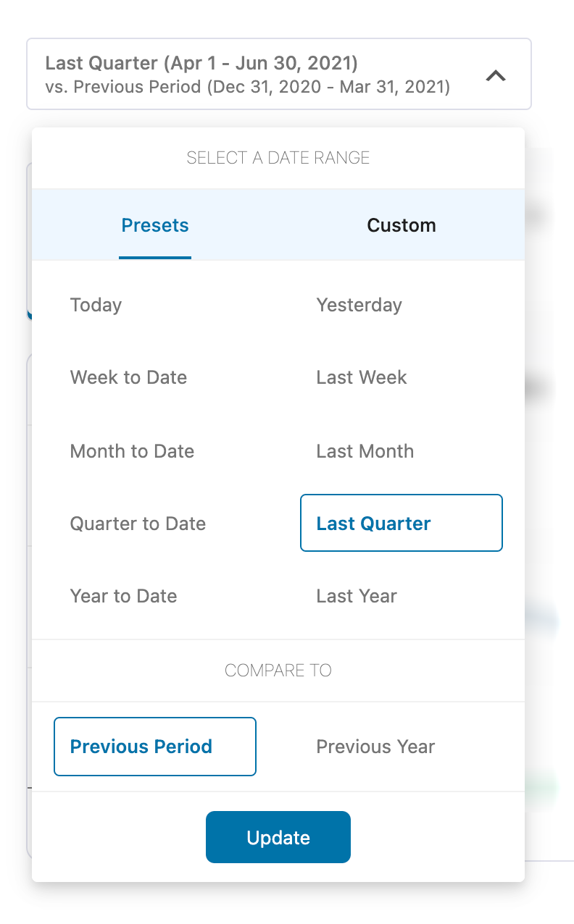
Task: Select Year to Date
Action: (x=123, y=596)
